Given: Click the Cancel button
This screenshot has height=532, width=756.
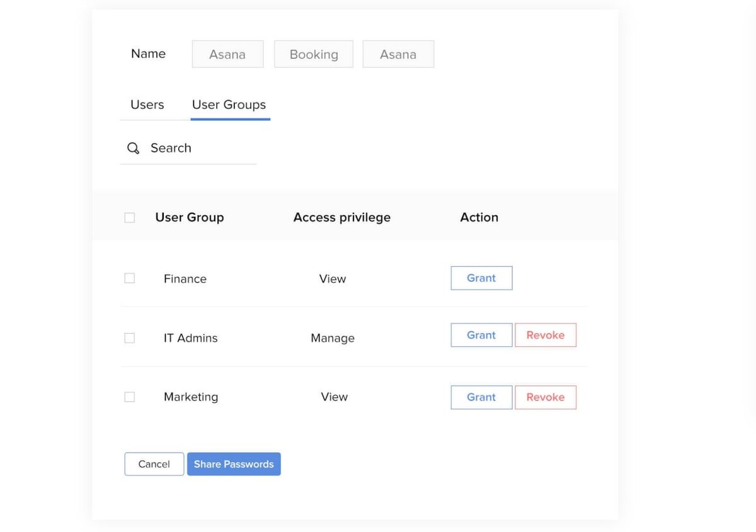Looking at the screenshot, I should (x=154, y=464).
